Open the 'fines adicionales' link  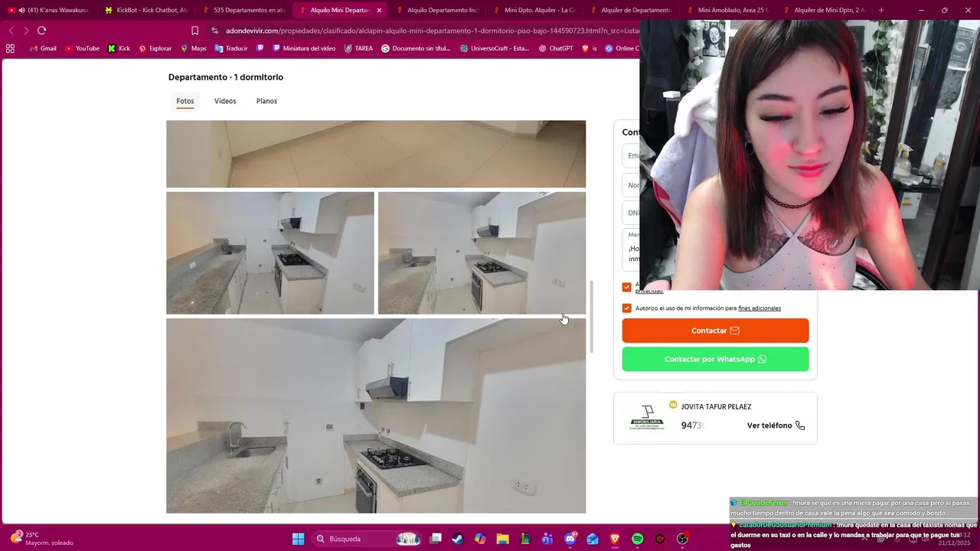[x=759, y=308]
